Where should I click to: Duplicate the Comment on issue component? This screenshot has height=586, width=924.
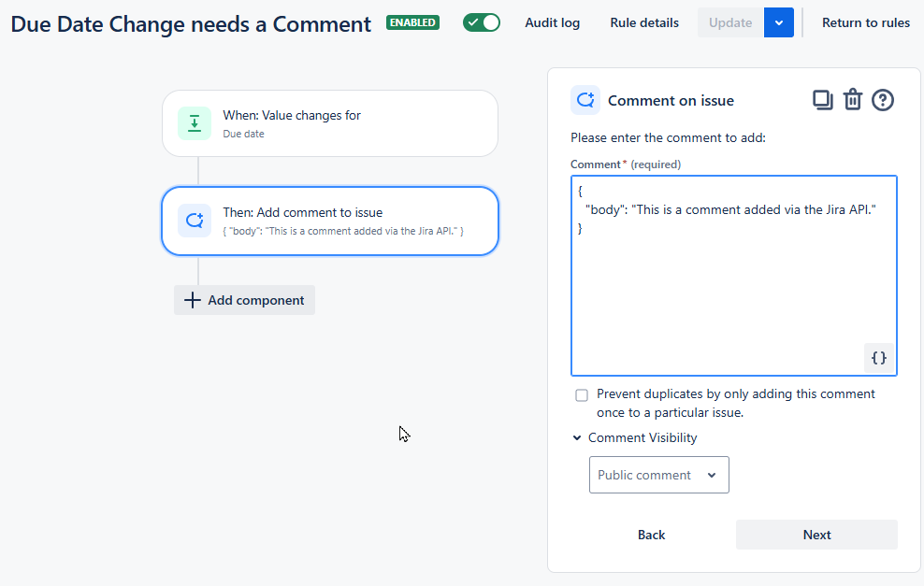(823, 100)
